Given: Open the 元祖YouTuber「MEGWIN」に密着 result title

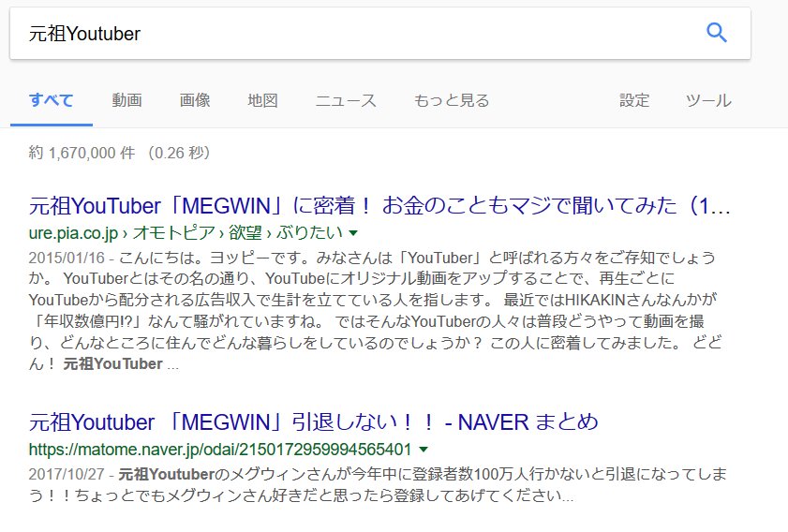Looking at the screenshot, I should [x=379, y=205].
